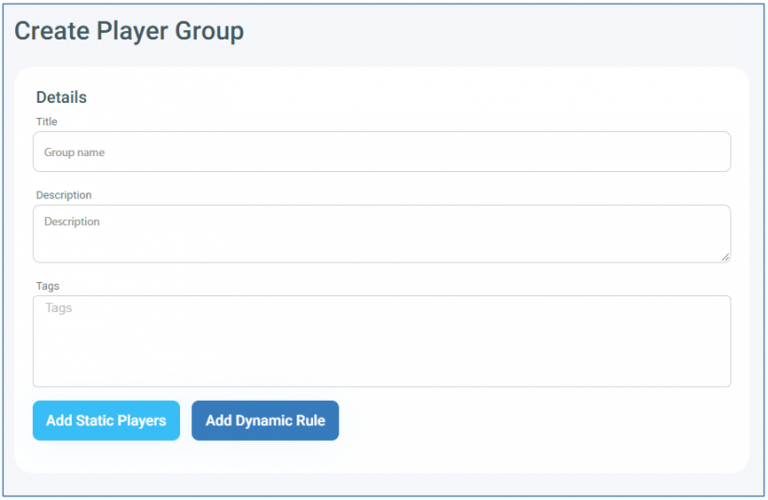
Task: Click the Description placeholder text
Action: click(x=72, y=222)
